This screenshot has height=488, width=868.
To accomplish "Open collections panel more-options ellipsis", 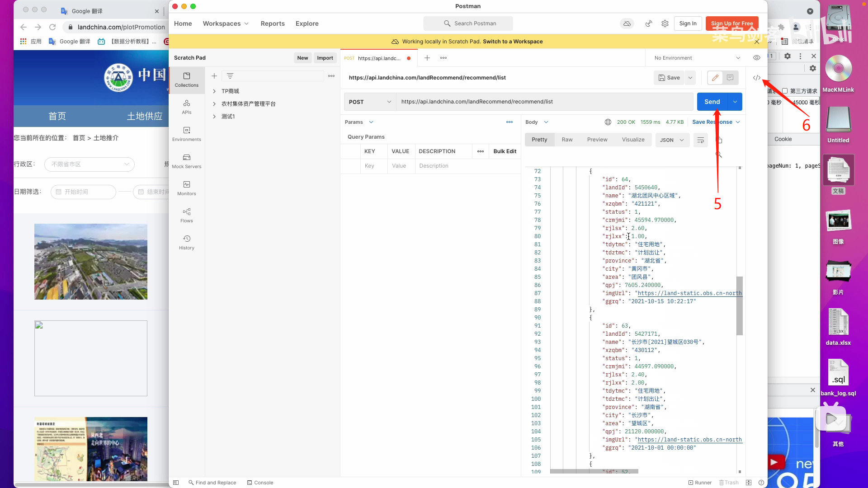I will coord(331,76).
